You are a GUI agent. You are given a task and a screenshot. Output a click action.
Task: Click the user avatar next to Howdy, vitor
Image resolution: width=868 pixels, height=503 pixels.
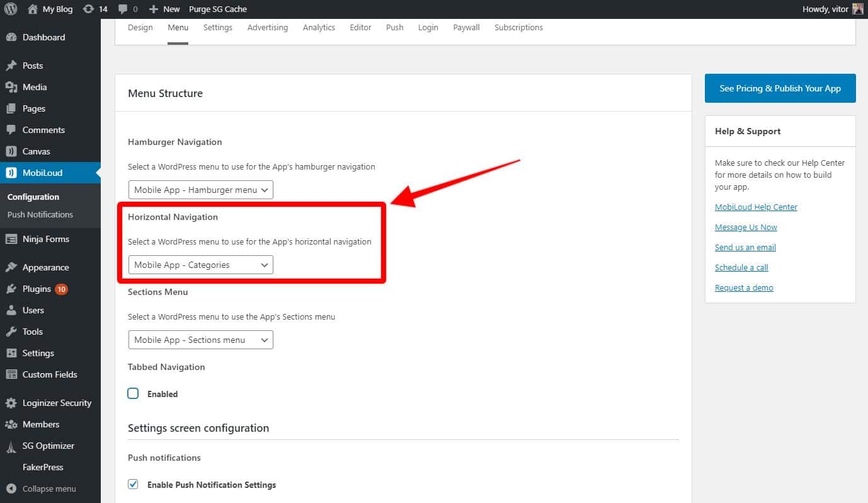pyautogui.click(x=858, y=9)
